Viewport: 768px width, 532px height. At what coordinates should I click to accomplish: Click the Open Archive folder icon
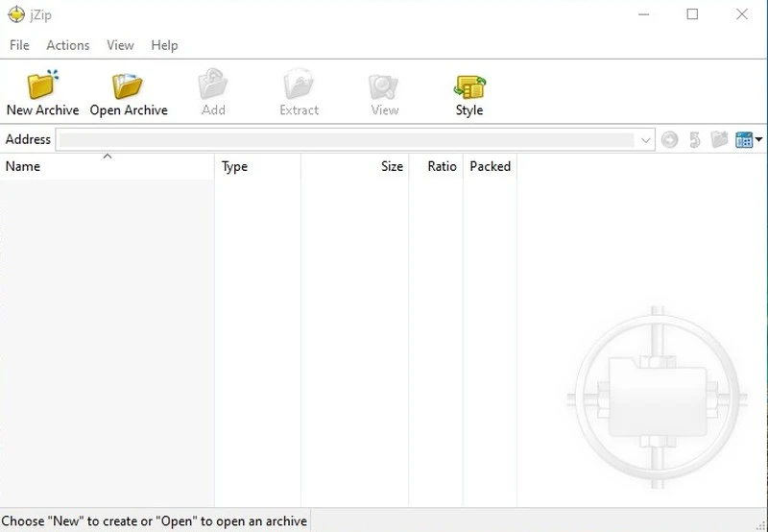coord(128,86)
